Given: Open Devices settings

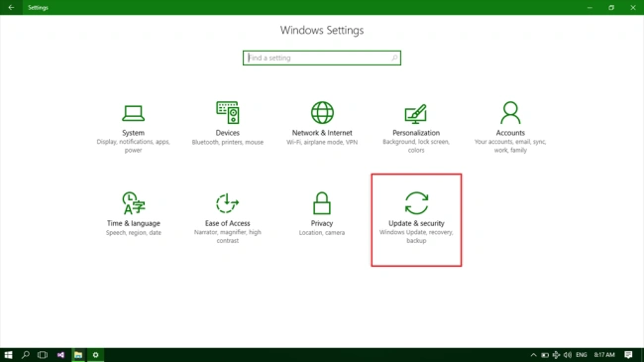Looking at the screenshot, I should [228, 124].
